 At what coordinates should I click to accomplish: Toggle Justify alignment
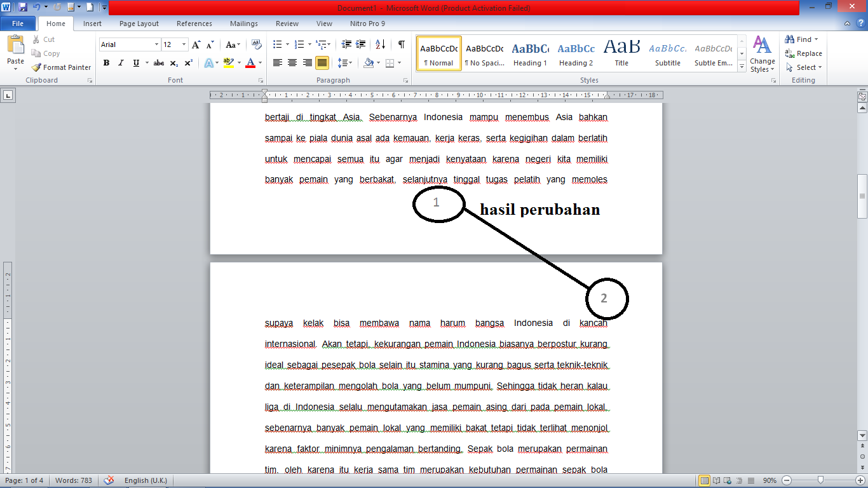pyautogui.click(x=322, y=63)
